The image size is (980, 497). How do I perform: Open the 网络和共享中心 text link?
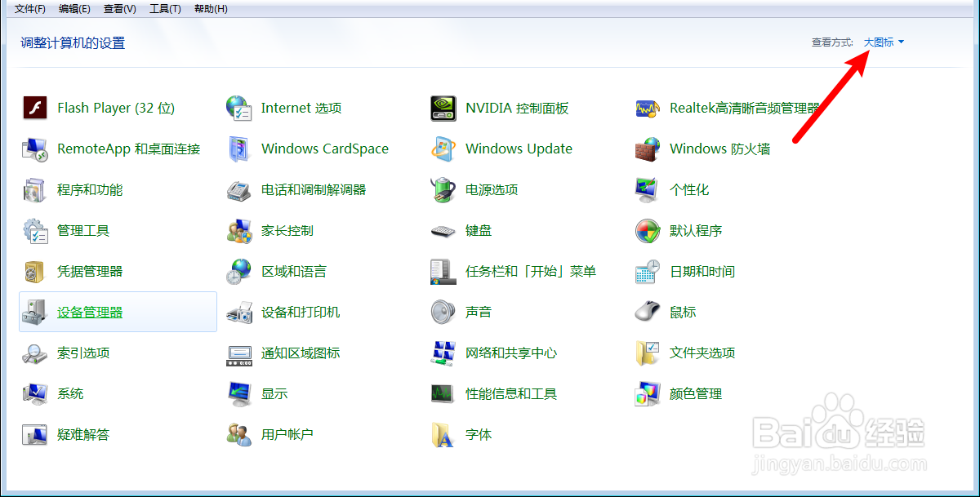click(511, 353)
